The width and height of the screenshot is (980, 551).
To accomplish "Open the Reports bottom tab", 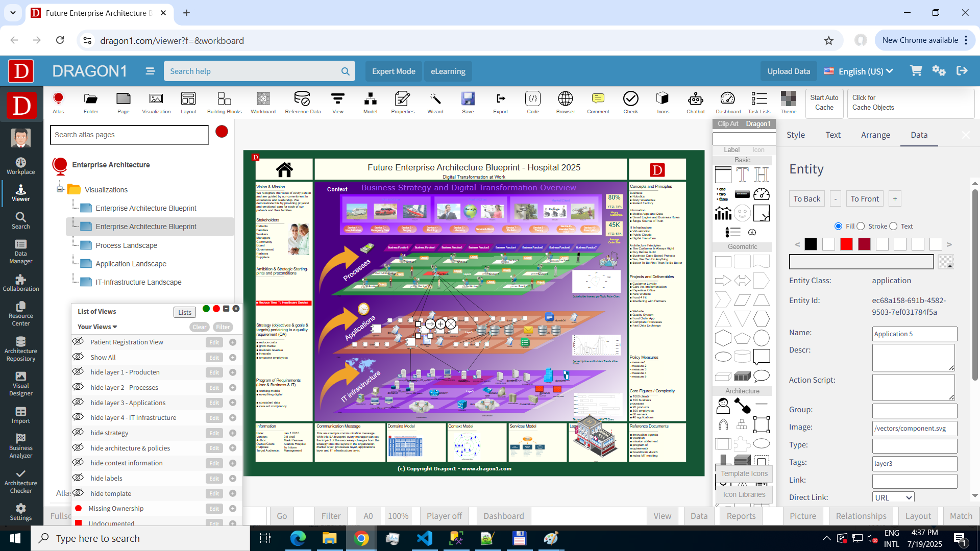I will click(741, 516).
